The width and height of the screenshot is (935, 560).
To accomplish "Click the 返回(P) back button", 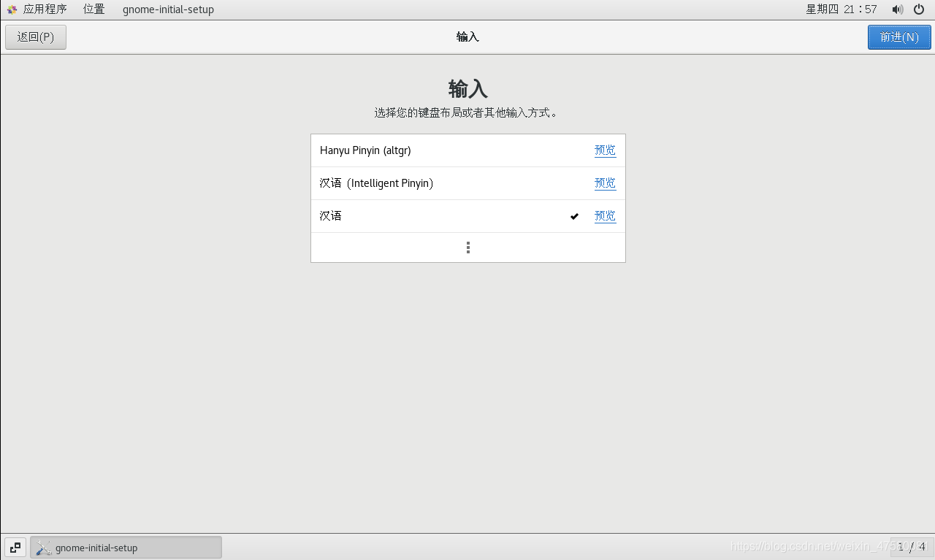I will tap(36, 37).
